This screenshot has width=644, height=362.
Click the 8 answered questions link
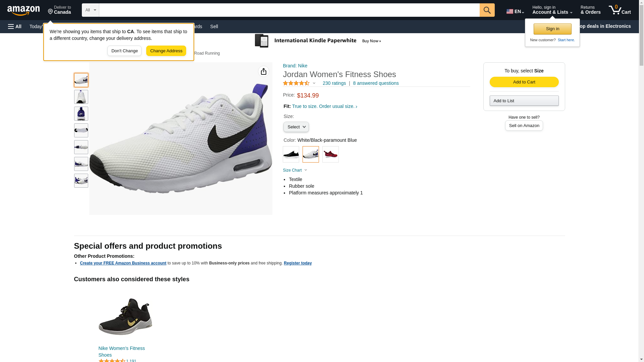pyautogui.click(x=376, y=83)
